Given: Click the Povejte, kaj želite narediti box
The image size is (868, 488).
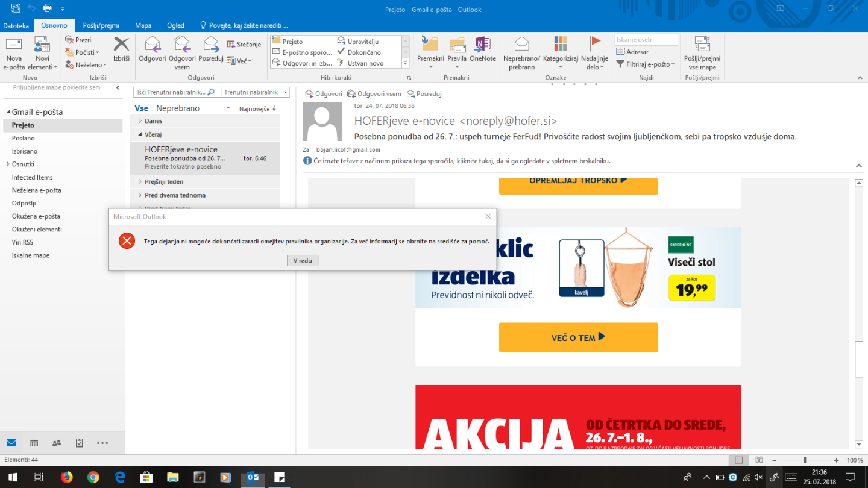Looking at the screenshot, I should 244,25.
